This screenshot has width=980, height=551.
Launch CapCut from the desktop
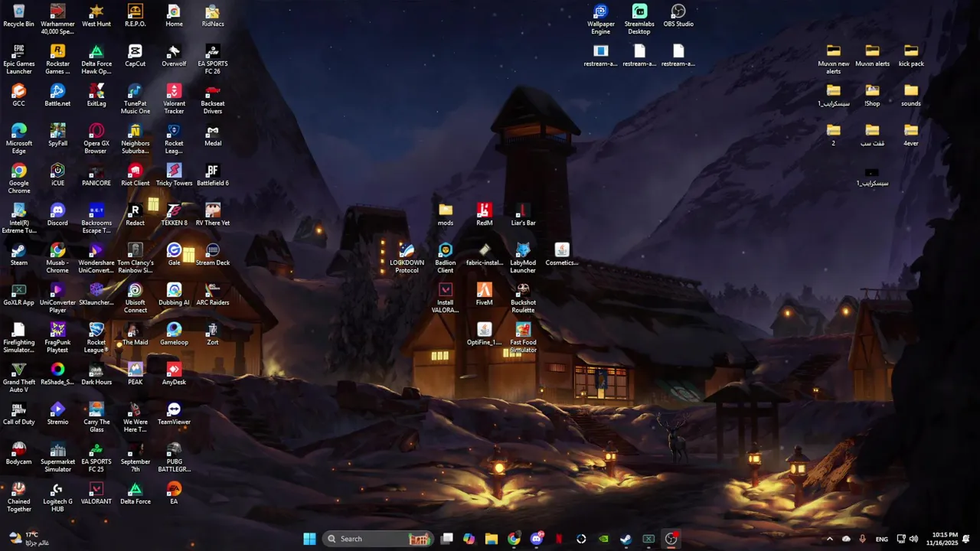click(135, 56)
